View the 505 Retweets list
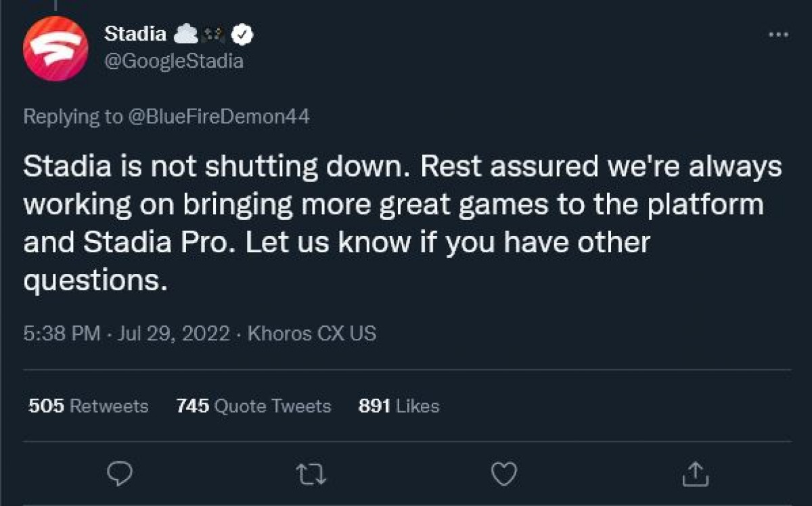This screenshot has height=506, width=812. point(88,406)
